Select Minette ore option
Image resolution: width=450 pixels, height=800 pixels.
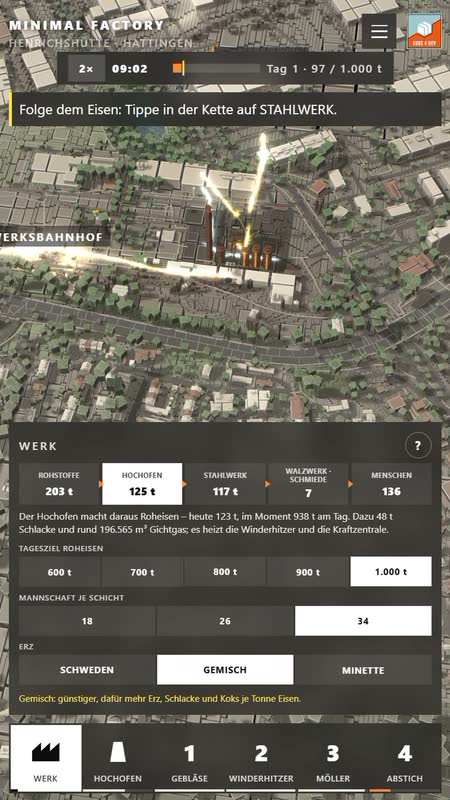pos(363,670)
